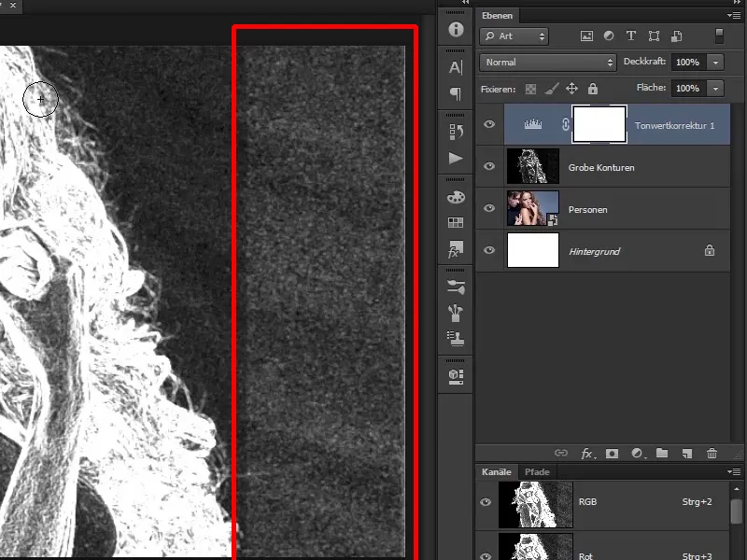Create a new layer icon
Viewport: 747px width, 560px height.
pos(687,454)
